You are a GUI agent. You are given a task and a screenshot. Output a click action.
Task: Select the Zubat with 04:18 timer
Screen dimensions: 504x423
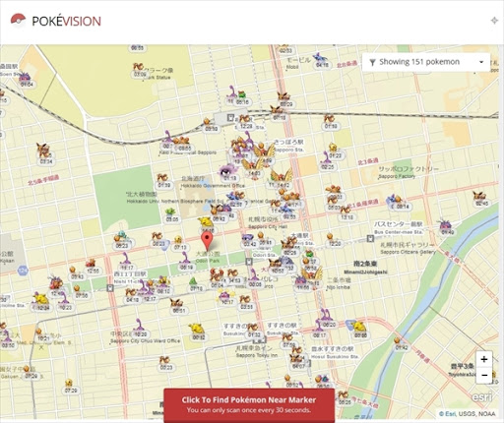(321, 61)
